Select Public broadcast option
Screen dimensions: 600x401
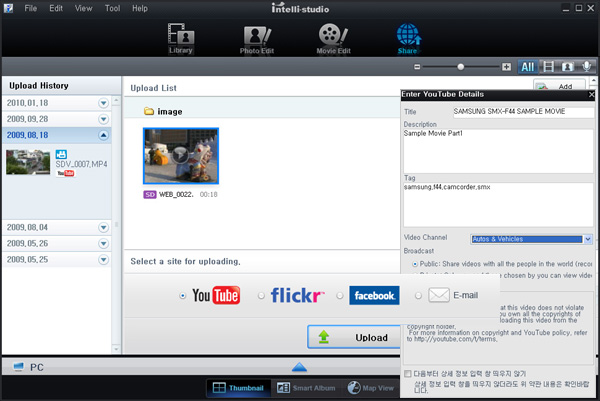point(415,264)
